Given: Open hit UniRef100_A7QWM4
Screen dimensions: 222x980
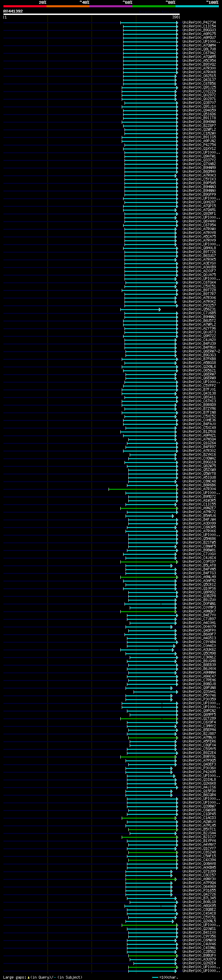Looking at the screenshot, I should pos(199,45).
